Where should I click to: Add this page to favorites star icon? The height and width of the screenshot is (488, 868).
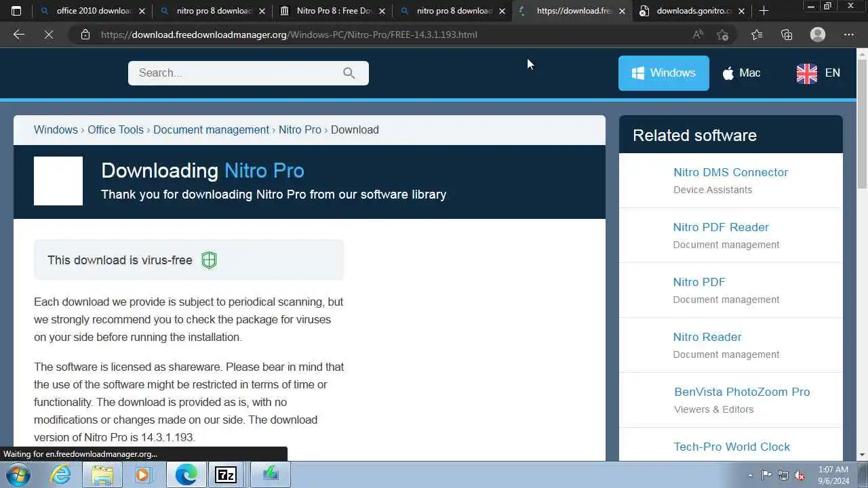point(722,35)
